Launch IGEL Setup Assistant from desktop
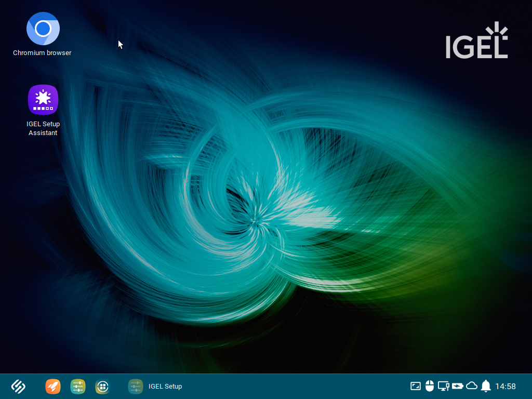This screenshot has height=399, width=532. click(43, 100)
